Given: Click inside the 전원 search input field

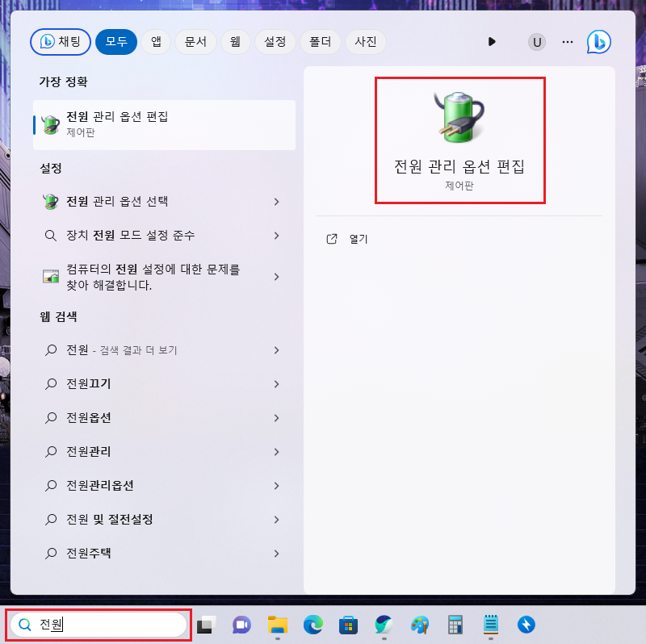Looking at the screenshot, I should 97,625.
